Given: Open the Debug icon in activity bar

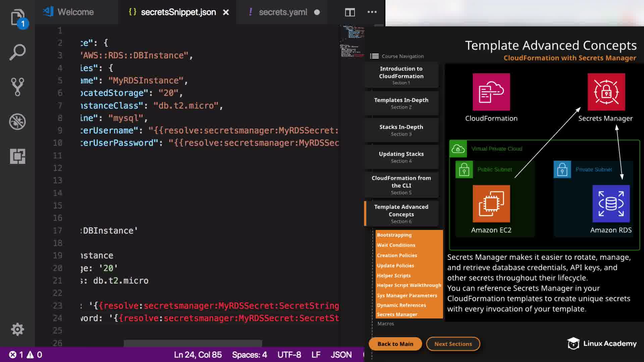Looking at the screenshot, I should [17, 122].
